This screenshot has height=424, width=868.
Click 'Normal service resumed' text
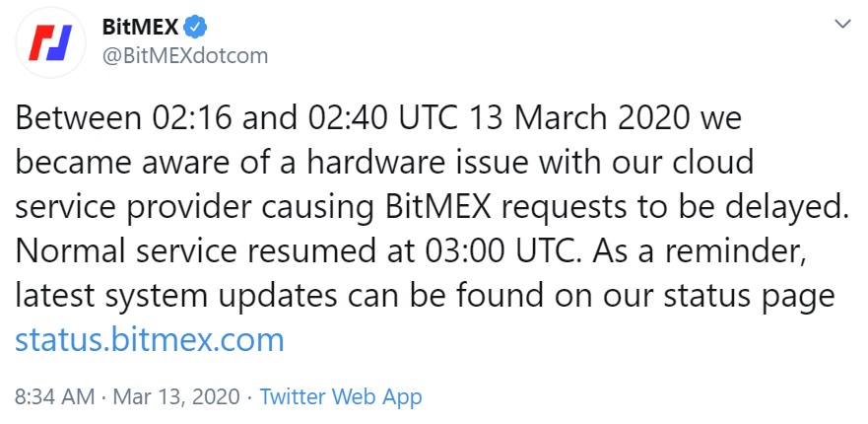click(x=186, y=251)
